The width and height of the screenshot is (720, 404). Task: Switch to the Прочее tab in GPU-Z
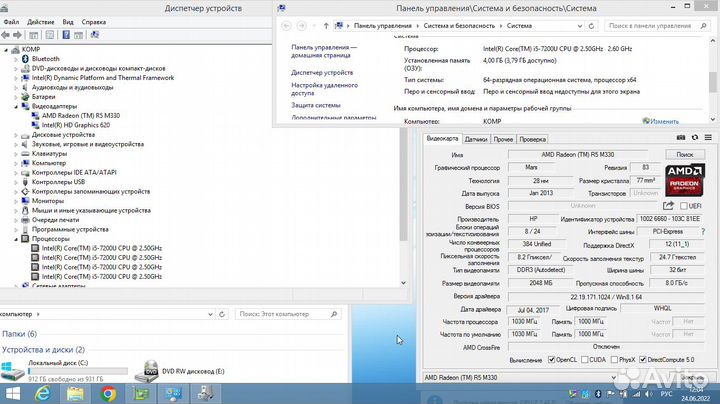tap(503, 139)
